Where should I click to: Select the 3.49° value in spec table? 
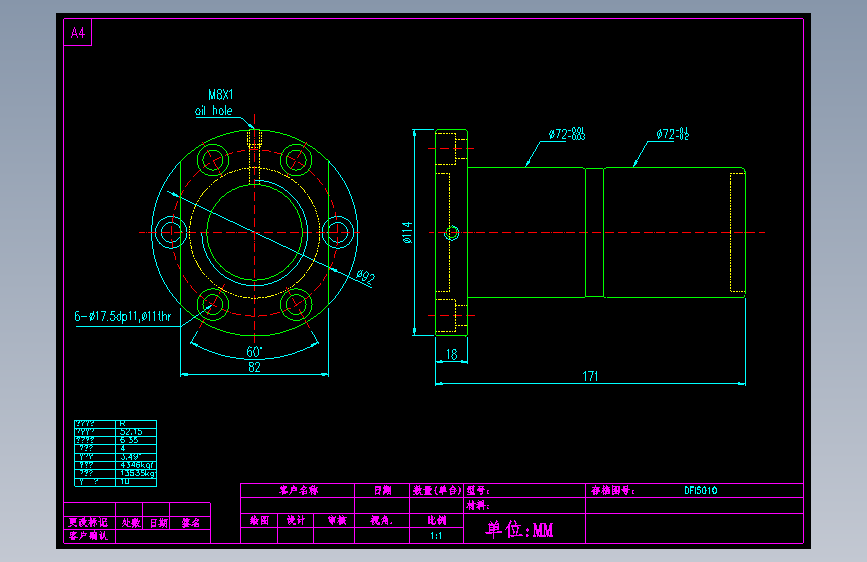[130, 457]
